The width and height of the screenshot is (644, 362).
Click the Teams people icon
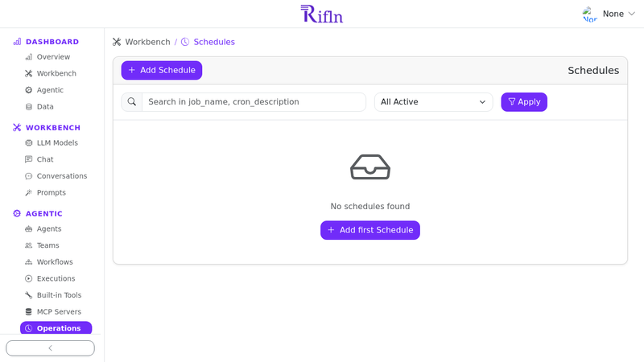pos(29,245)
